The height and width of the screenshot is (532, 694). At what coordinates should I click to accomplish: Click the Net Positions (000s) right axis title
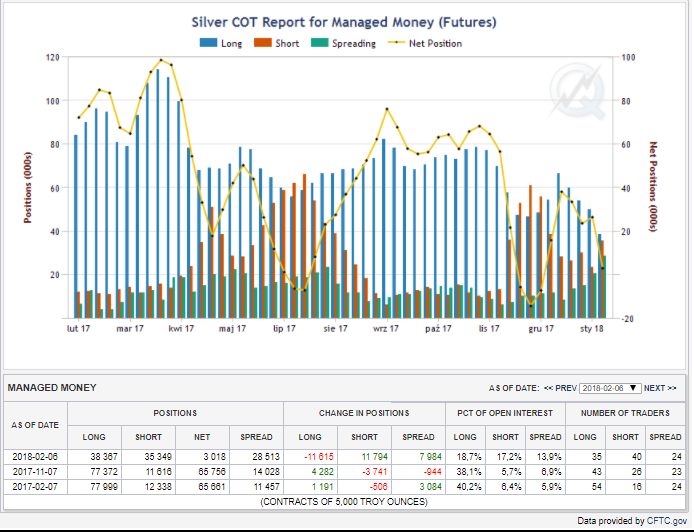click(x=653, y=186)
